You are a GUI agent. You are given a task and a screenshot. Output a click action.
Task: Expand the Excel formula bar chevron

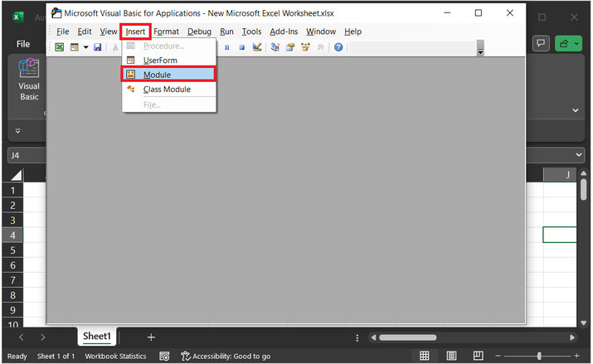pos(579,154)
